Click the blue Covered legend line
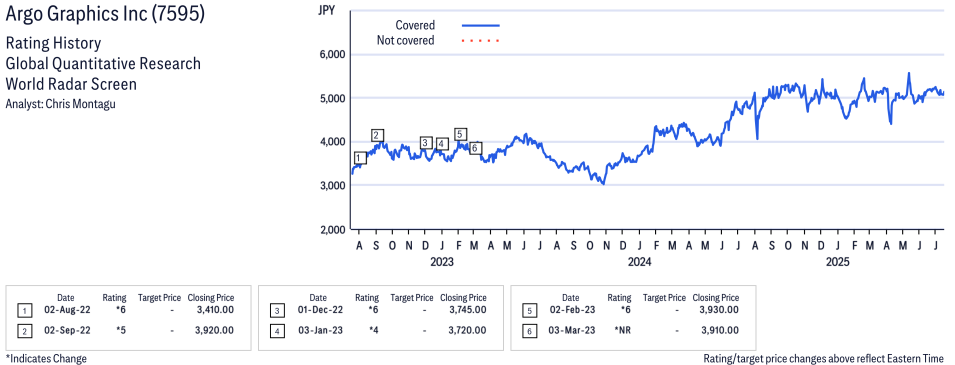This screenshot has width=955, height=365. (481, 26)
